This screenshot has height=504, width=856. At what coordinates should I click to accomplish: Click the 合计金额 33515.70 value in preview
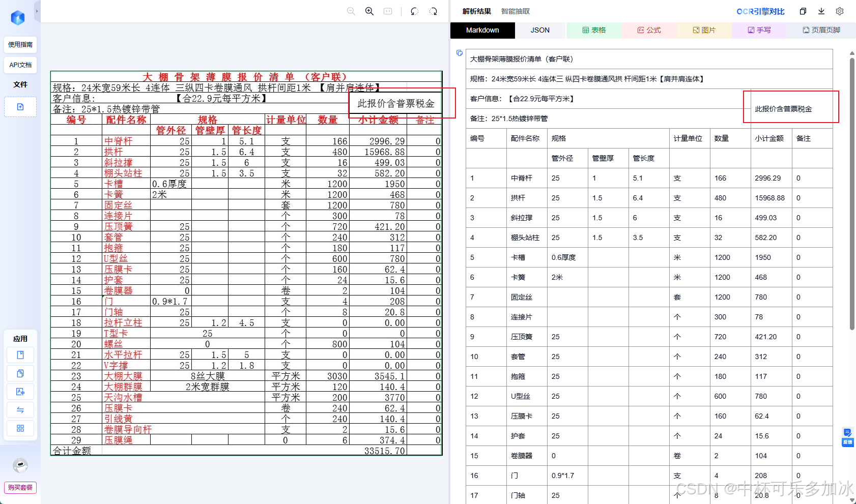384,451
